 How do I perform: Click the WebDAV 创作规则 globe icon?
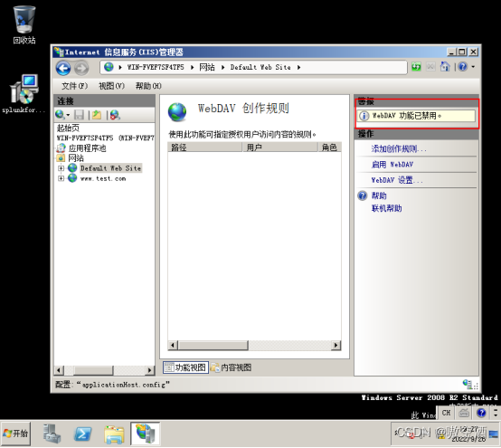pos(177,112)
